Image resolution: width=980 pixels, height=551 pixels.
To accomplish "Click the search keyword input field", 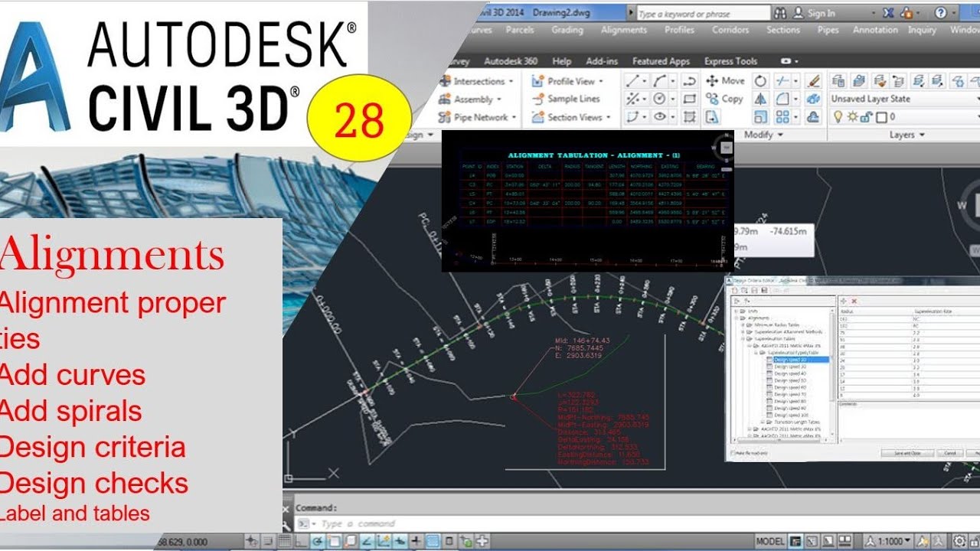I will tap(703, 13).
